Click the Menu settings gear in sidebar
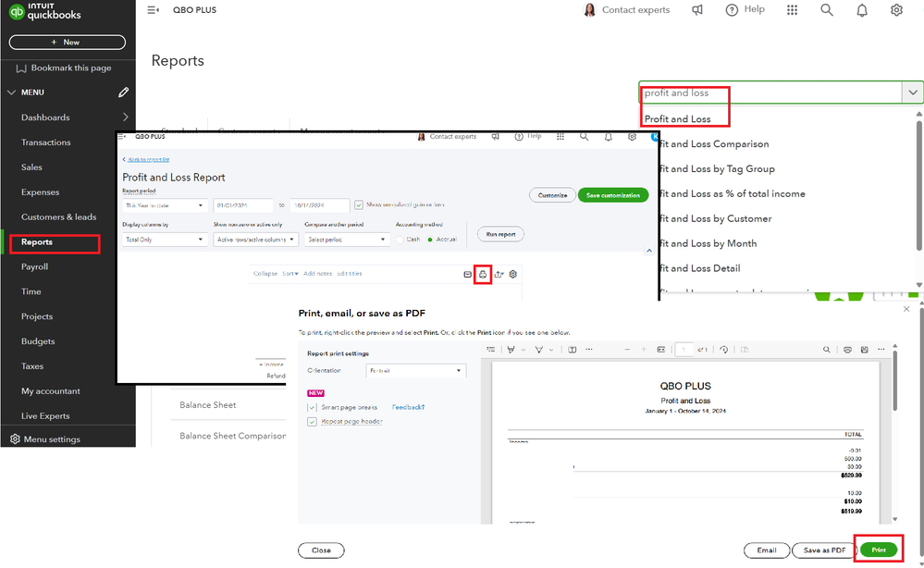 (16, 439)
